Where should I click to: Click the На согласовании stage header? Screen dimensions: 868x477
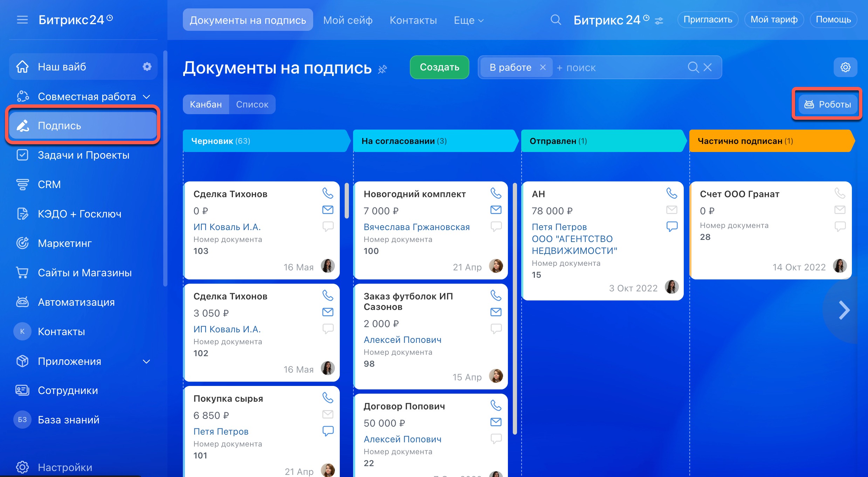click(435, 141)
